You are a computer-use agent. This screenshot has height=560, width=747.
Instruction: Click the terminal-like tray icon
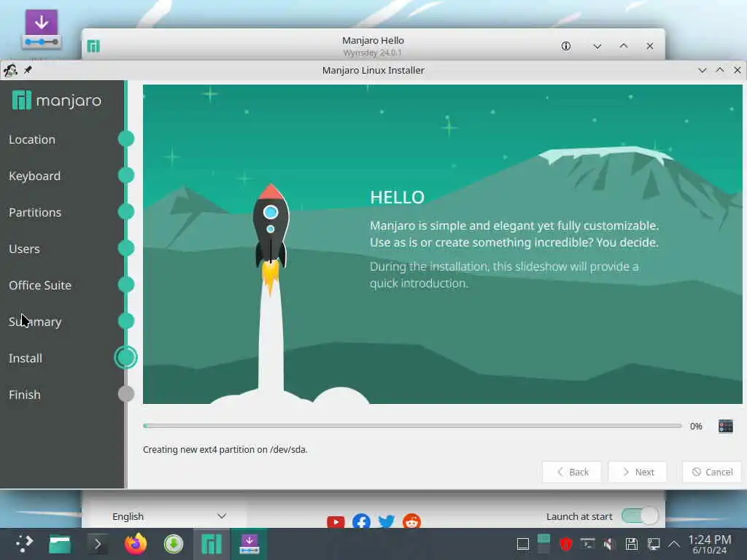(587, 544)
